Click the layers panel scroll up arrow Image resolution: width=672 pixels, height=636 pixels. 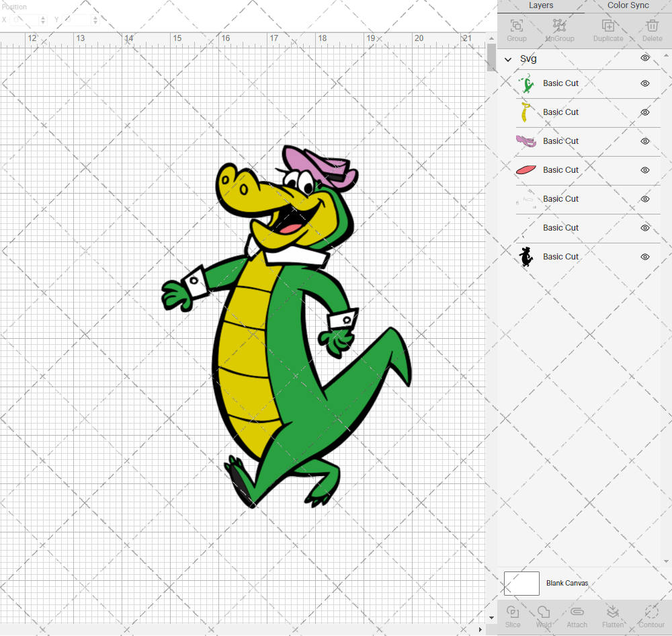665,56
